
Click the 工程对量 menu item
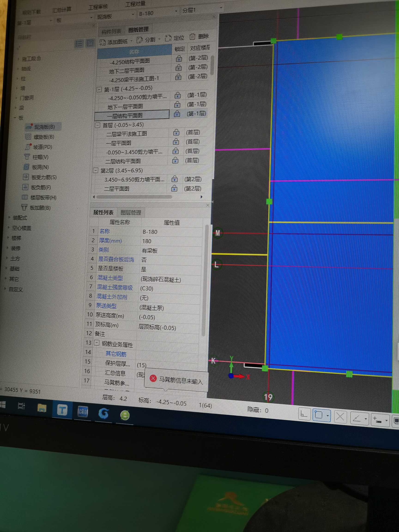pos(135,4)
